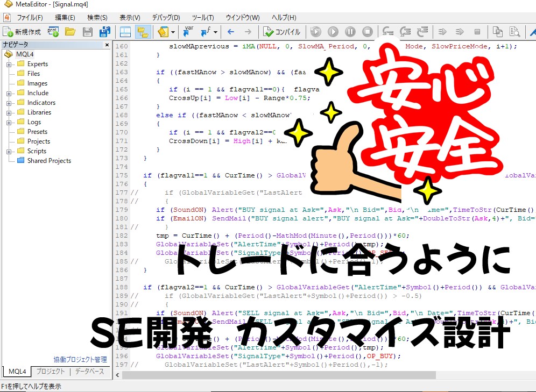Image resolution: width=536 pixels, height=392 pixels.
Task: Click the horizontal scrollbar left arrow
Action: pos(118,375)
